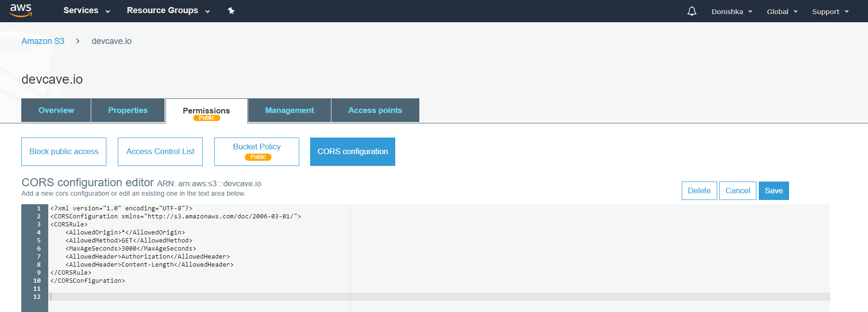Select CORS configuration section
Image resolution: width=868 pixels, height=312 pixels.
(353, 152)
